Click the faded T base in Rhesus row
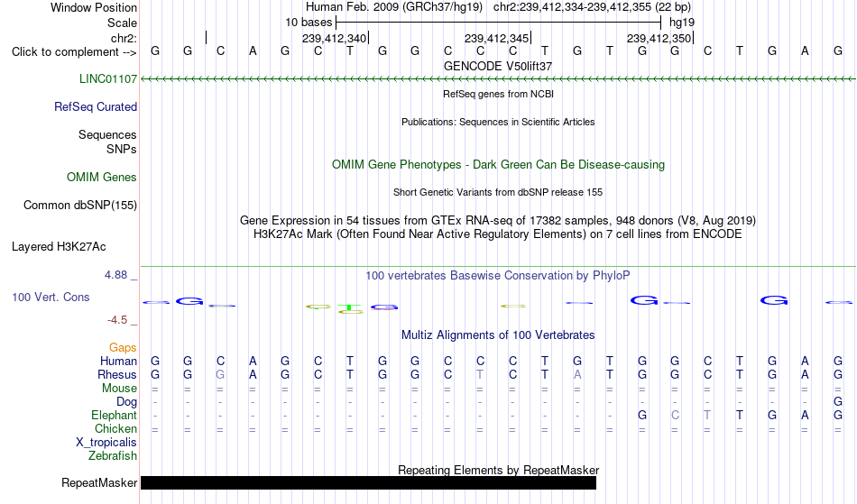857x504 pixels. coord(480,374)
